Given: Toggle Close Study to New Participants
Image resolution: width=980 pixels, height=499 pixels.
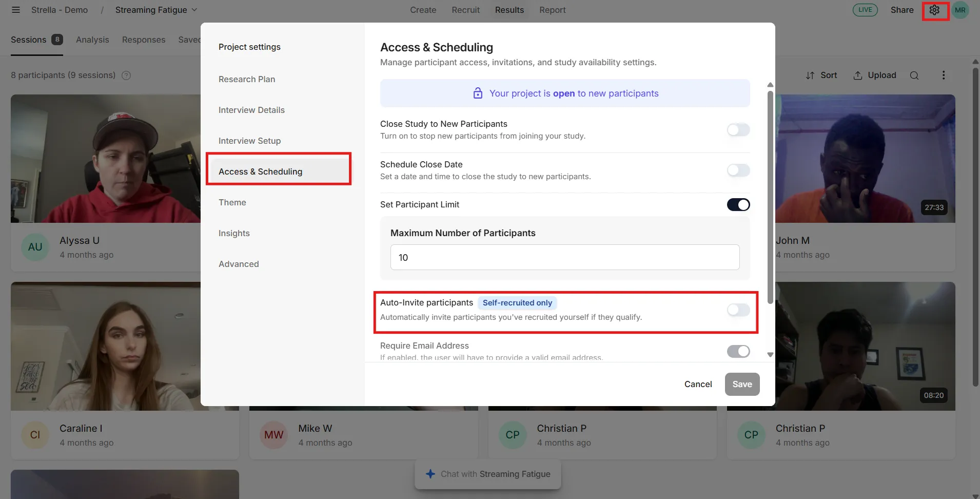Looking at the screenshot, I should tap(738, 130).
